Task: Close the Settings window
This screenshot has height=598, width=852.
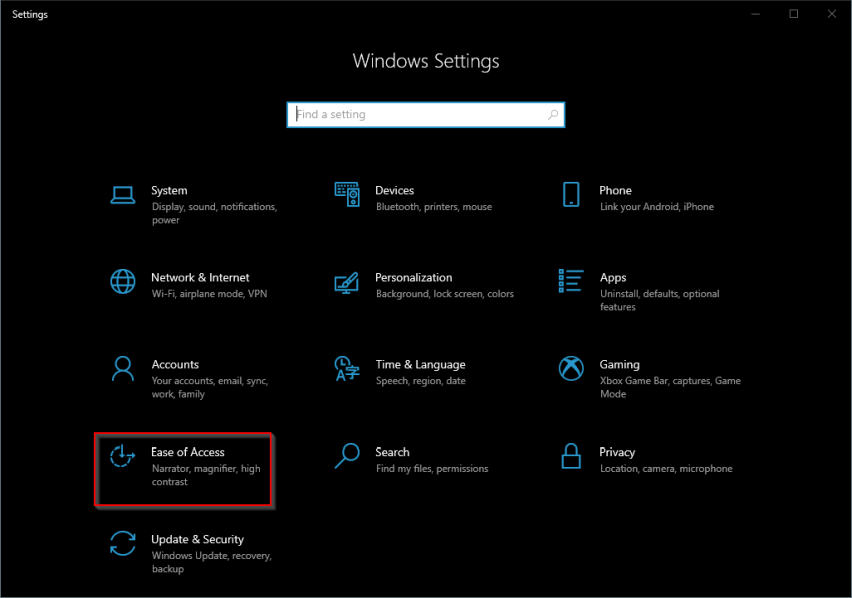Action: pyautogui.click(x=829, y=14)
